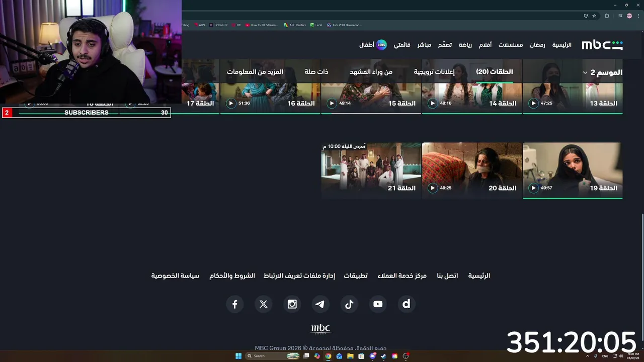Image resolution: width=644 pixels, height=362 pixels.
Task: Go to the Home menu item (الرئيسية) in header
Action: (x=562, y=45)
